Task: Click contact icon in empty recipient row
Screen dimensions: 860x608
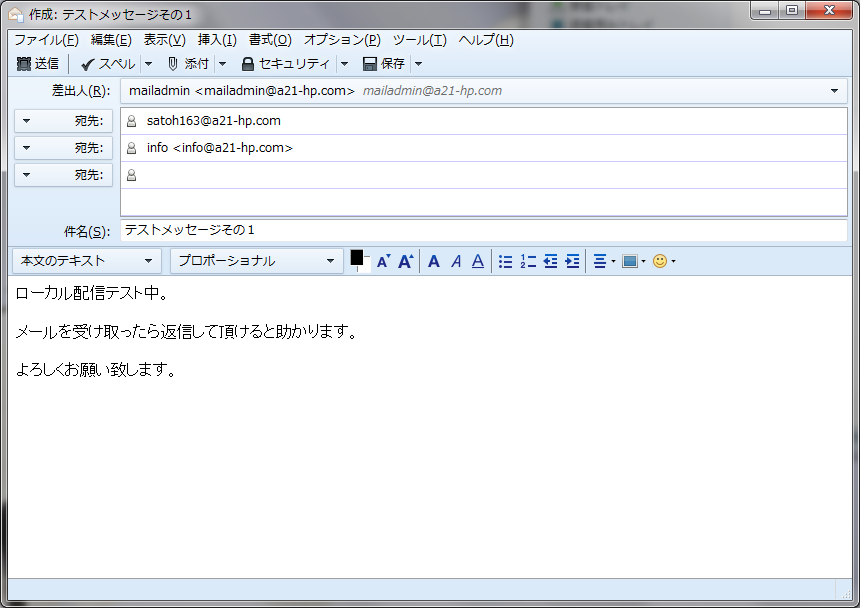Action: [131, 175]
